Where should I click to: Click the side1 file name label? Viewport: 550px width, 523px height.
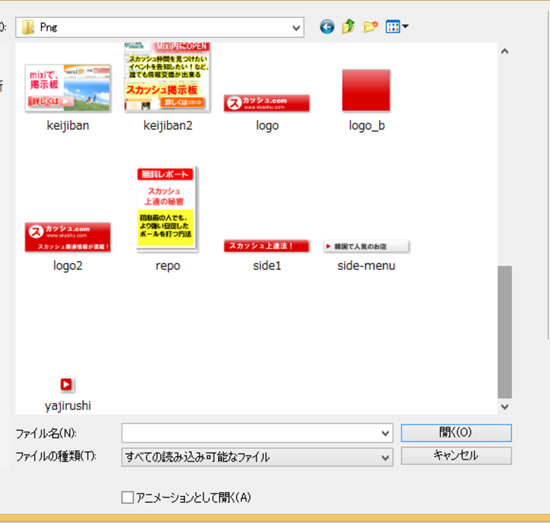point(267,266)
